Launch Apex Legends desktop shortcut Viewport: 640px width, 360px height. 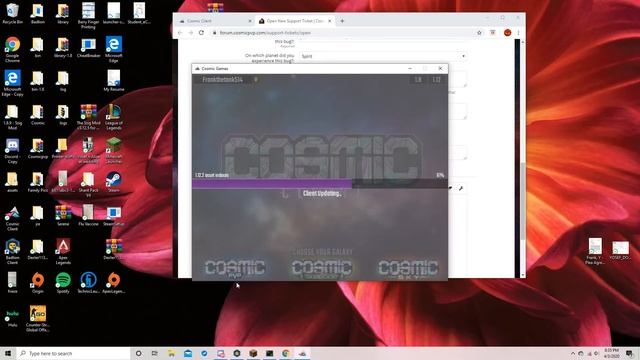coord(63,251)
